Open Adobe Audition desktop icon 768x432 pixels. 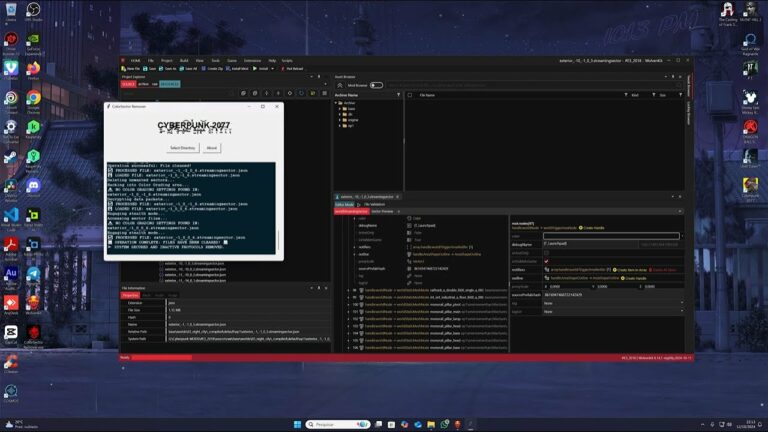coord(11,276)
